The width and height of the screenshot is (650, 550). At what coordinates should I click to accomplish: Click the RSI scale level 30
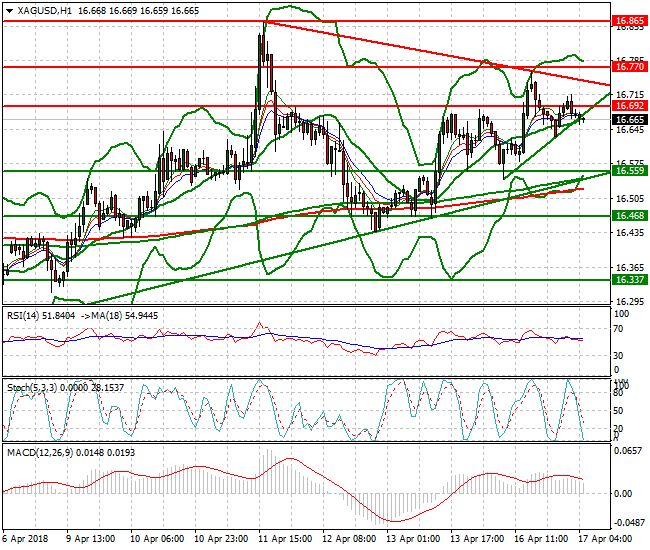(x=618, y=356)
